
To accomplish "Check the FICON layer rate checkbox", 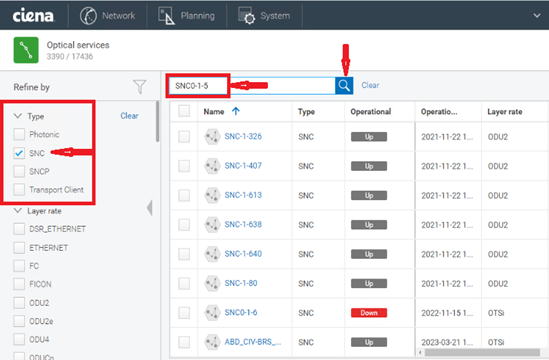I will 19,284.
